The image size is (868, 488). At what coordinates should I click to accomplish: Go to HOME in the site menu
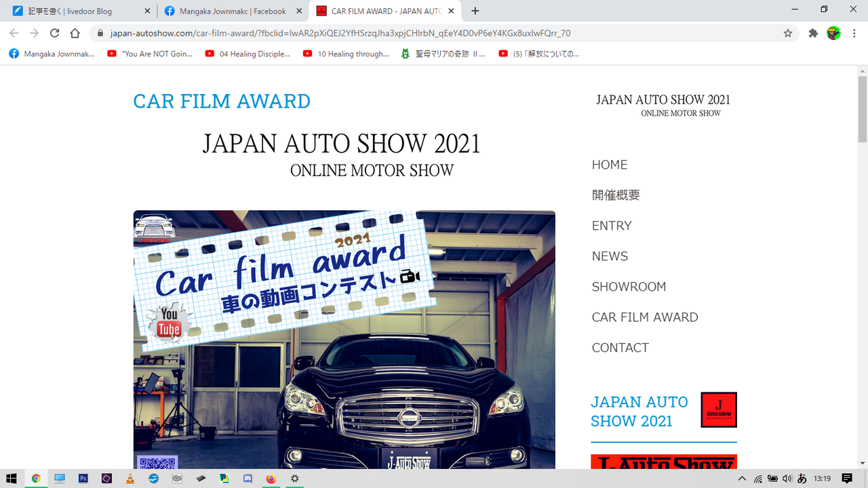pos(610,165)
